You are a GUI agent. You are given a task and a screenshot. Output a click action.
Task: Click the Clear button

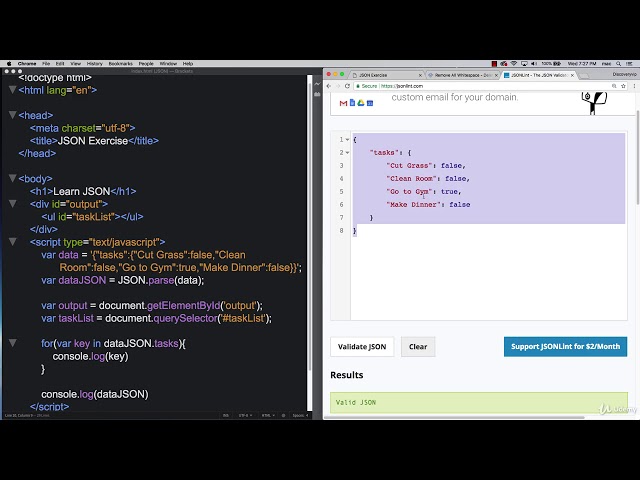click(418, 347)
